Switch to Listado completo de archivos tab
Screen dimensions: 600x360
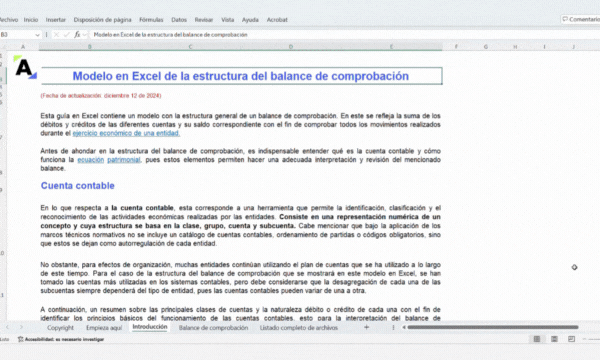pos(298,327)
